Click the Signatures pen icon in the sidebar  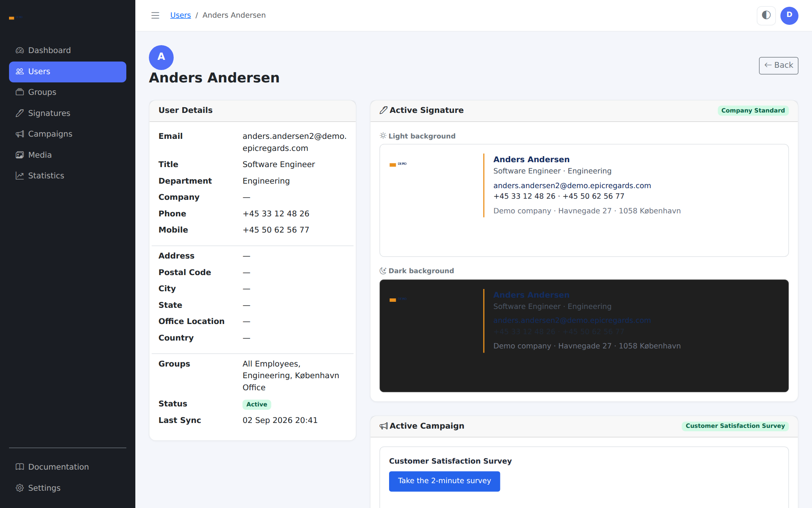point(20,113)
